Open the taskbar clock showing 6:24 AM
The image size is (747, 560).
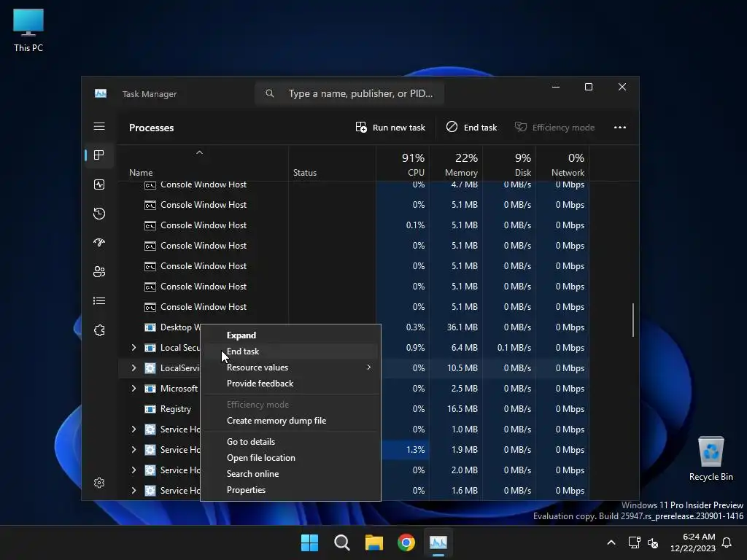693,542
